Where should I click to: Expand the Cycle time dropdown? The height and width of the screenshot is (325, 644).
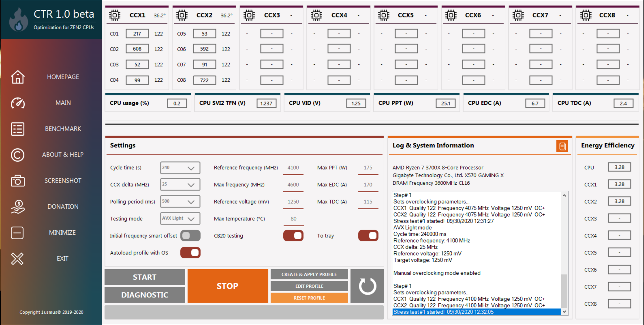(191, 168)
